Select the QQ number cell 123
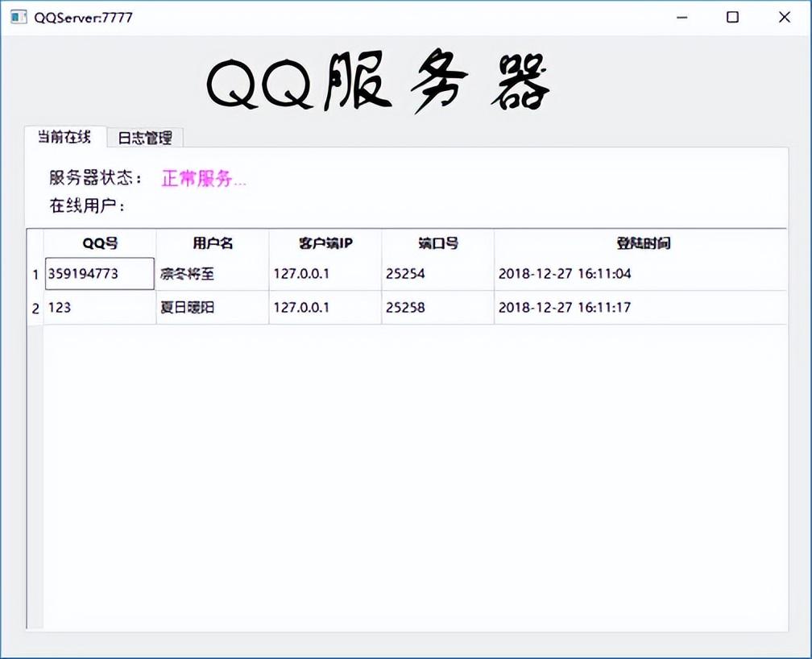 click(x=100, y=308)
